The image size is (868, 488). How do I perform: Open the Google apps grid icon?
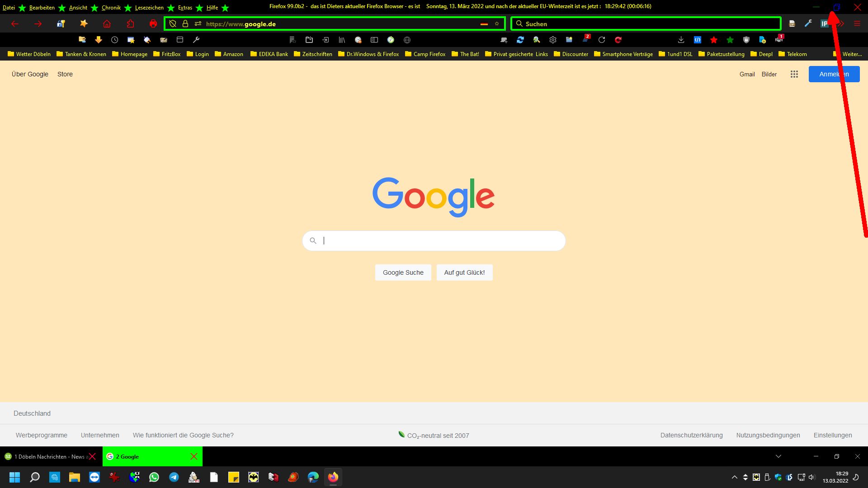[x=794, y=74]
